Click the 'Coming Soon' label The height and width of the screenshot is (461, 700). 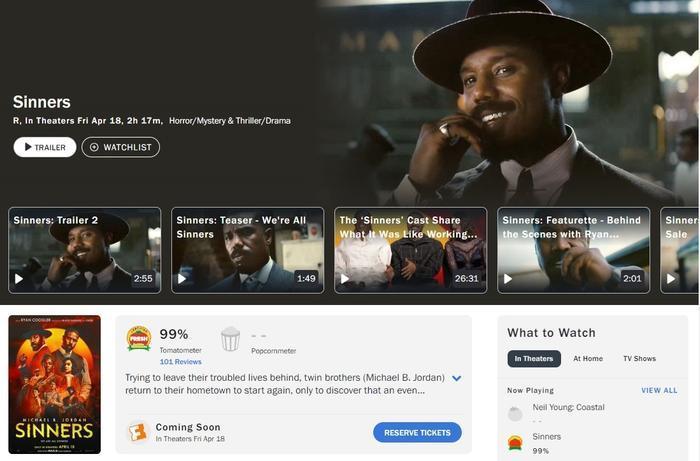coord(188,427)
